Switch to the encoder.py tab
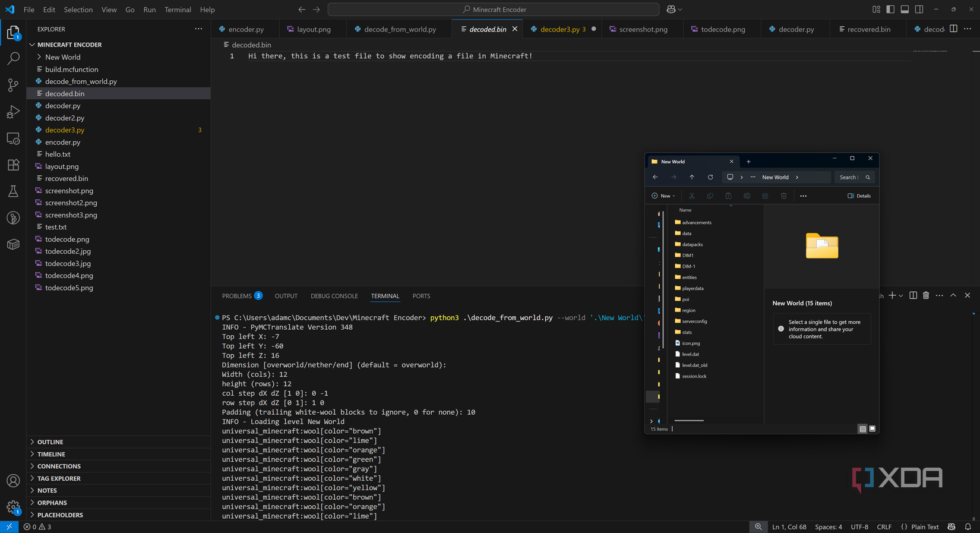The width and height of the screenshot is (980, 533). point(245,29)
